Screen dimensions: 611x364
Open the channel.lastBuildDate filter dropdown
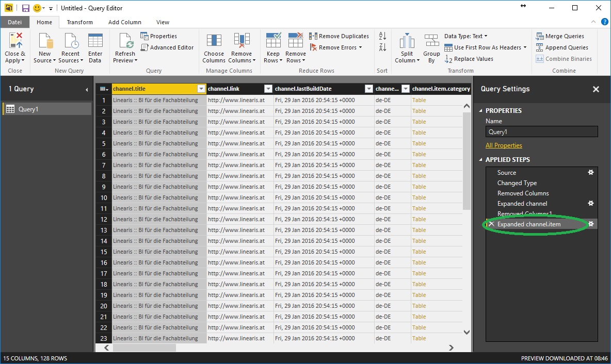(368, 89)
